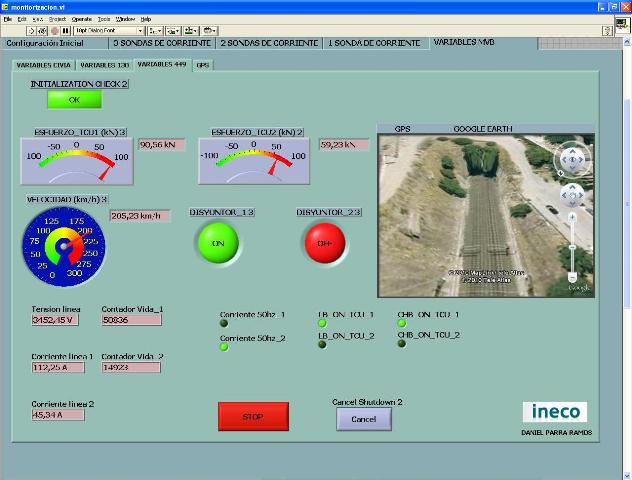632x480 pixels.
Task: Click the ESFUERZO_TCU2 gauge
Action: [254, 161]
